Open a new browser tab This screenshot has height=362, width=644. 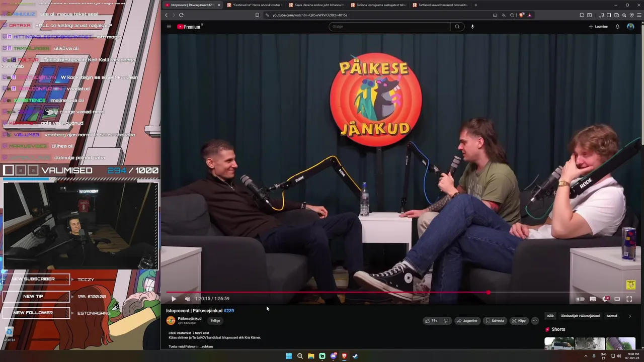coord(475,5)
